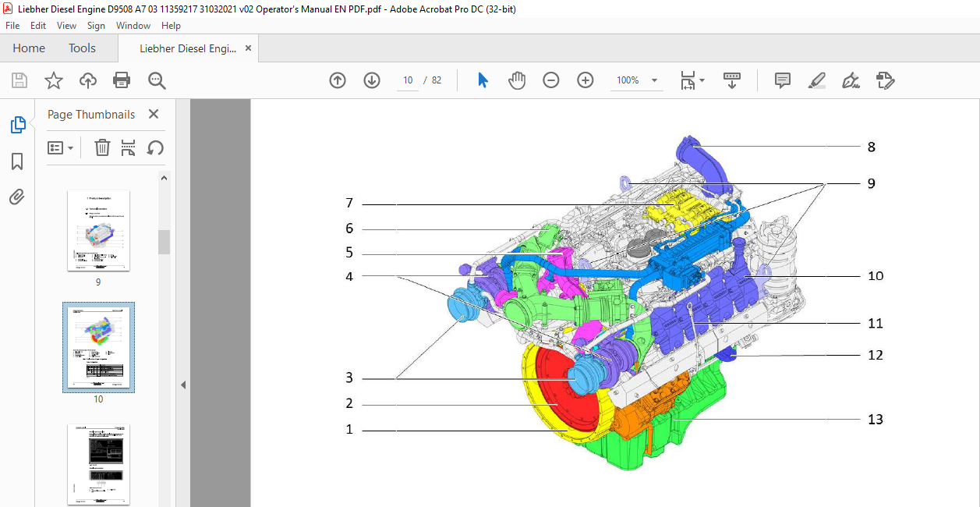Click callout number 10 in diagram
The height and width of the screenshot is (507, 980).
(x=875, y=275)
